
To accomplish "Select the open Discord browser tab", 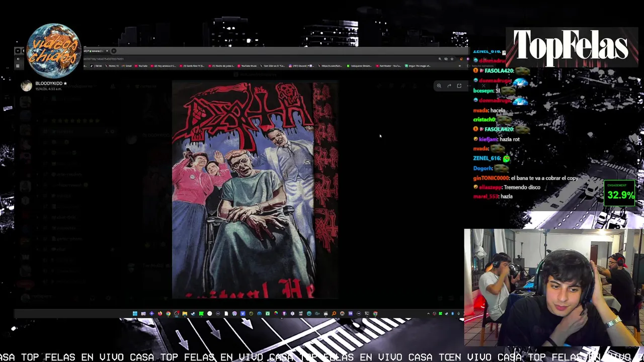I will click(x=96, y=51).
